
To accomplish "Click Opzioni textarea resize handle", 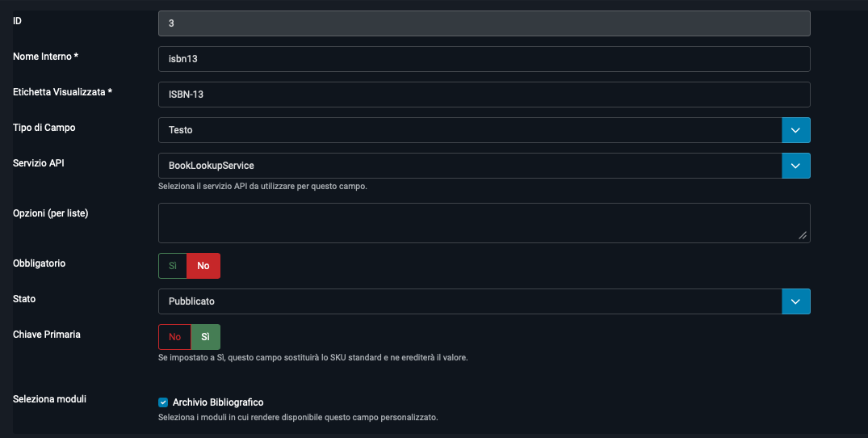I will tap(802, 235).
